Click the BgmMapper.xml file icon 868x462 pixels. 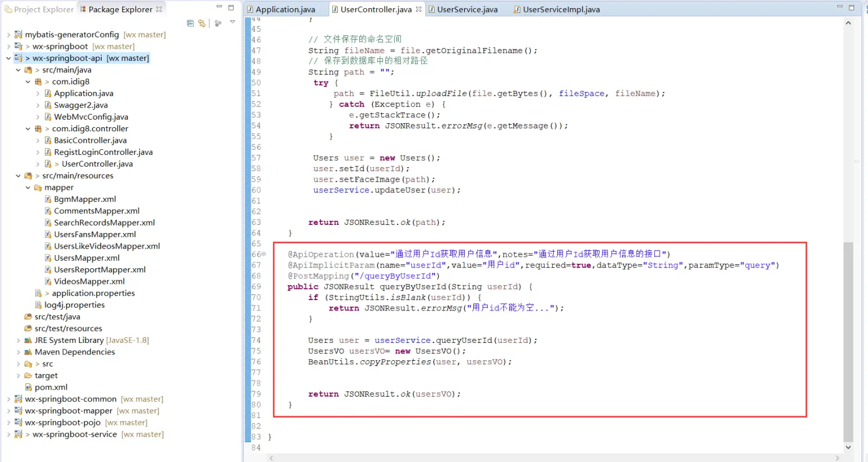click(49, 199)
